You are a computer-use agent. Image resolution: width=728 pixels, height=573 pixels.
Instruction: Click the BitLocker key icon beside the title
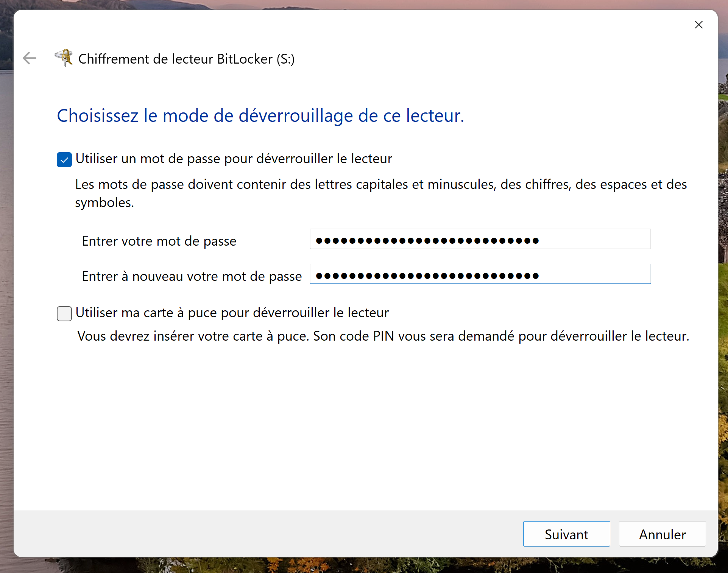click(64, 58)
